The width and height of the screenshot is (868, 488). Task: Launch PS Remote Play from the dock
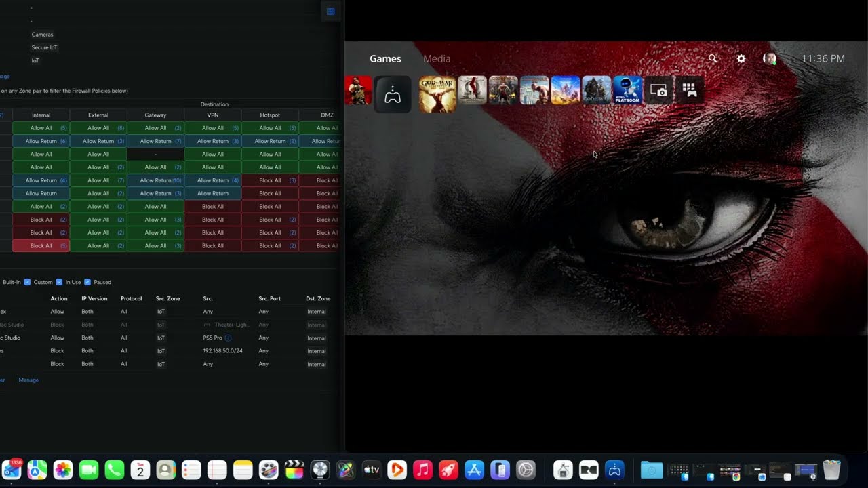(614, 470)
